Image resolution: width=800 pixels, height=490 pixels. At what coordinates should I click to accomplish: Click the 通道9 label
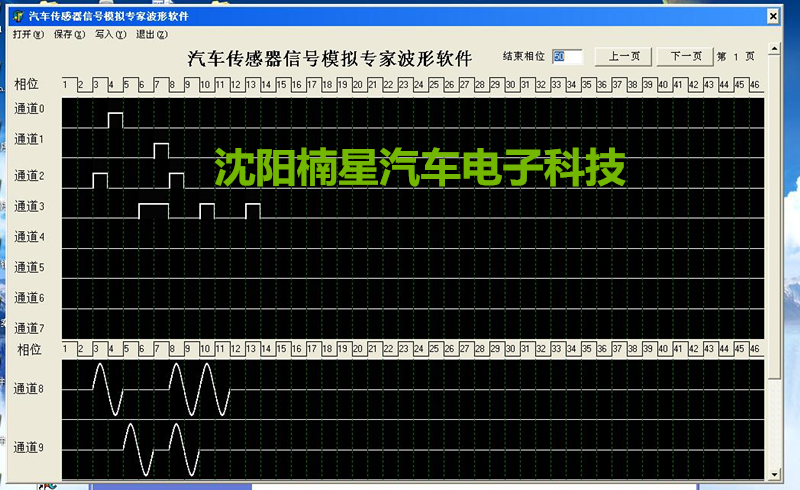[29, 448]
